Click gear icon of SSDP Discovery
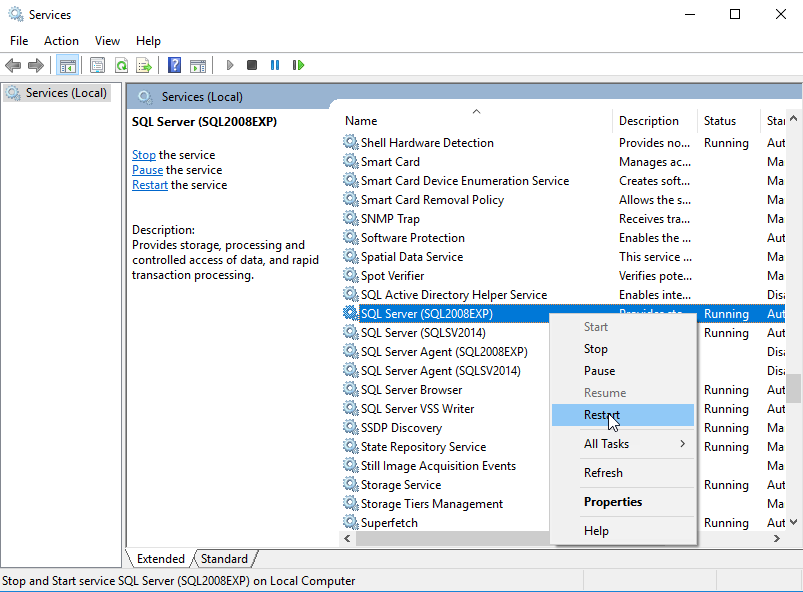 [x=350, y=427]
